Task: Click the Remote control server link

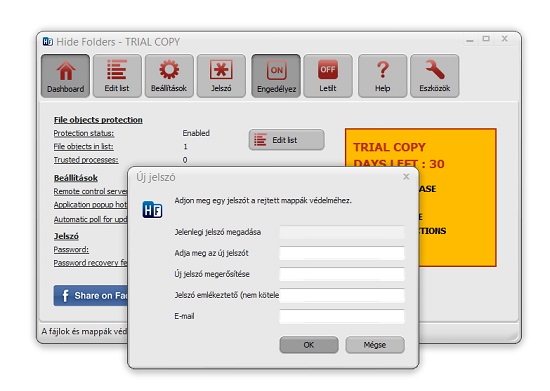Action: point(90,191)
